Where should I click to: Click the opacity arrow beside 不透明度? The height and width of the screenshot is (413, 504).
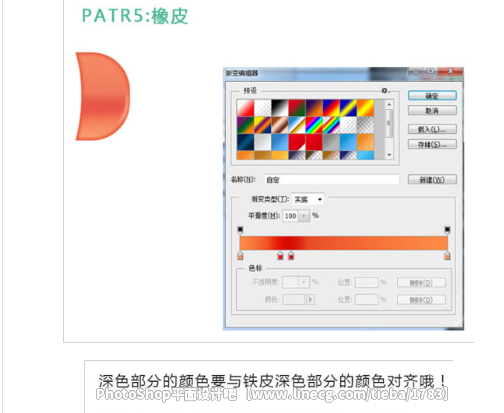coord(304,283)
